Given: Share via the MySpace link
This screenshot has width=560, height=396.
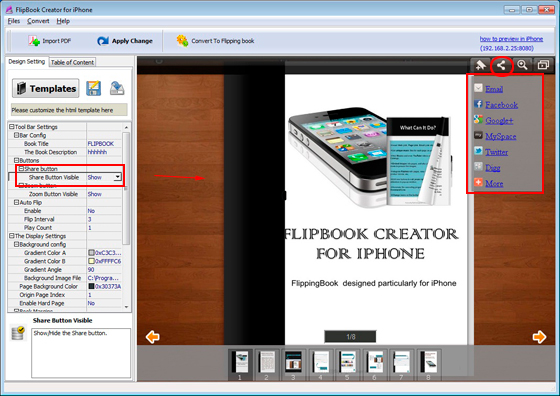Looking at the screenshot, I should pyautogui.click(x=501, y=136).
